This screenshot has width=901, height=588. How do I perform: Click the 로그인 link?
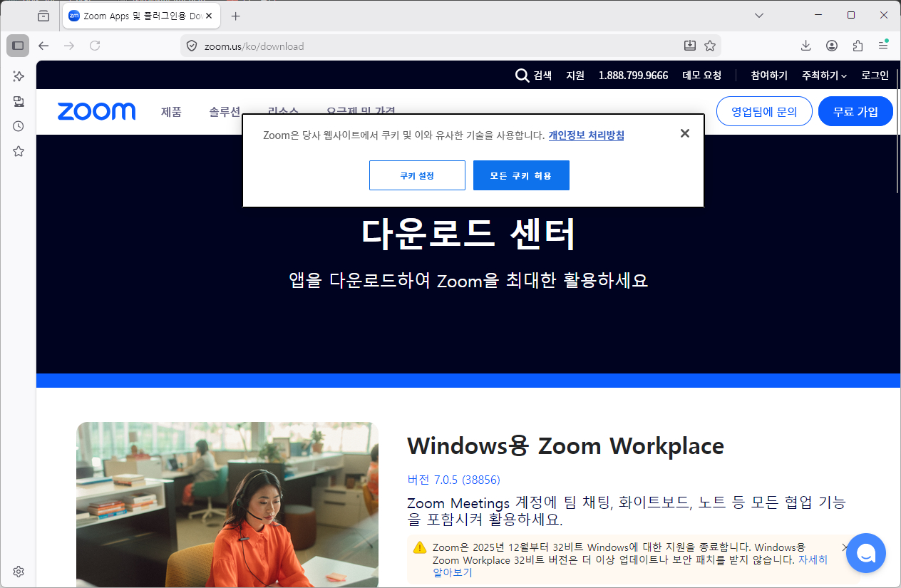pos(875,75)
